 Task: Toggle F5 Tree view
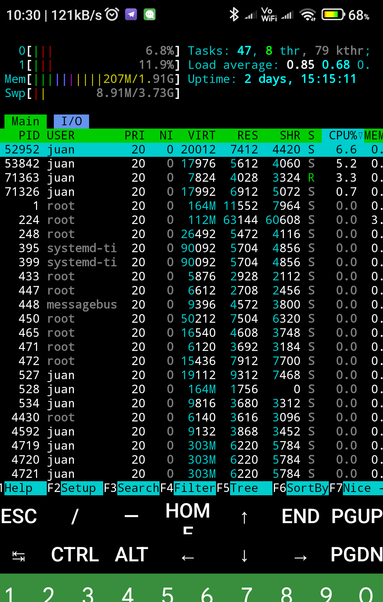tap(244, 488)
